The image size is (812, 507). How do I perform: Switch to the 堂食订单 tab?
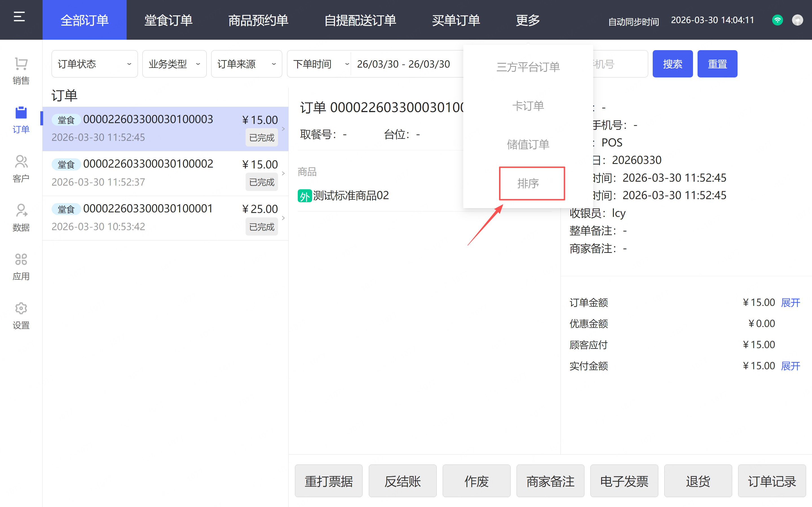click(x=168, y=20)
